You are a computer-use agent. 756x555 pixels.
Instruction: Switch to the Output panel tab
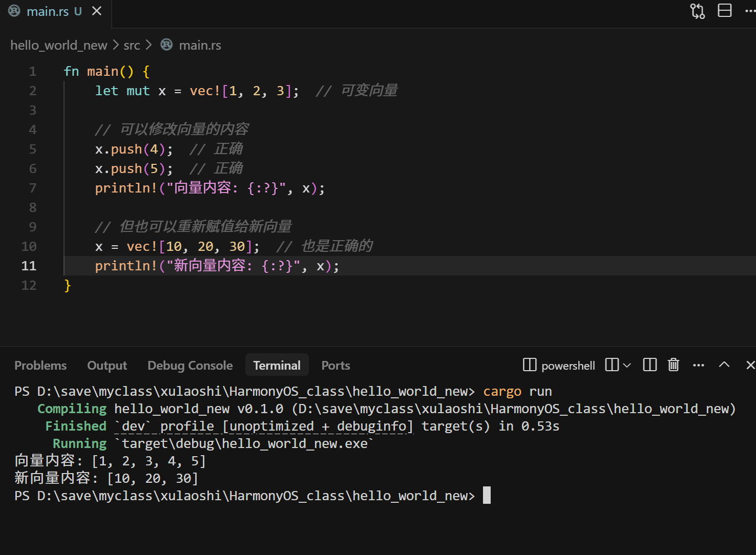tap(107, 366)
